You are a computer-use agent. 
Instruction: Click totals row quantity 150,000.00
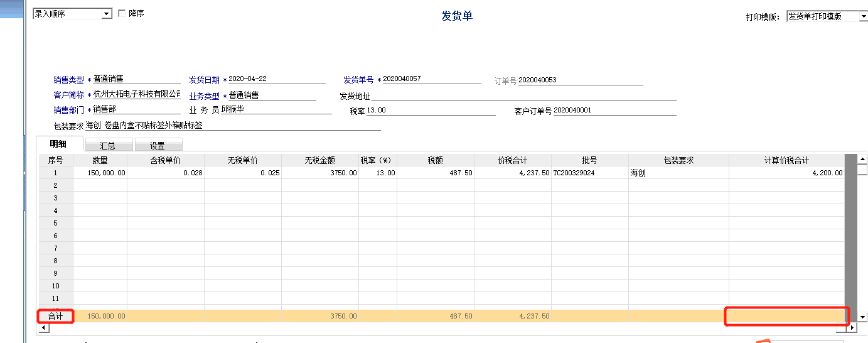click(x=100, y=316)
